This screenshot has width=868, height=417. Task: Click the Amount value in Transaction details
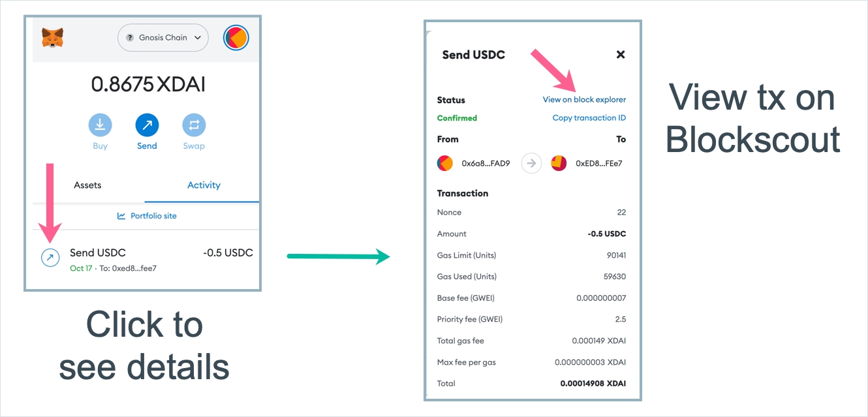pyautogui.click(x=607, y=234)
